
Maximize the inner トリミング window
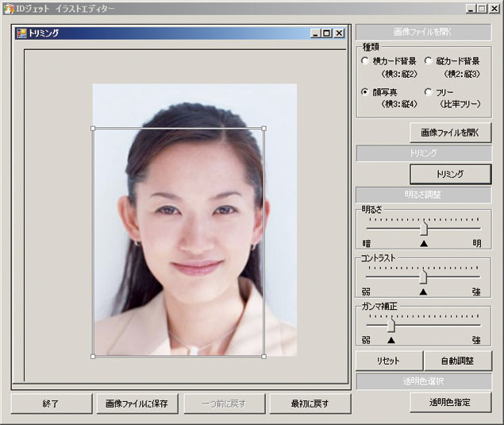(327, 33)
